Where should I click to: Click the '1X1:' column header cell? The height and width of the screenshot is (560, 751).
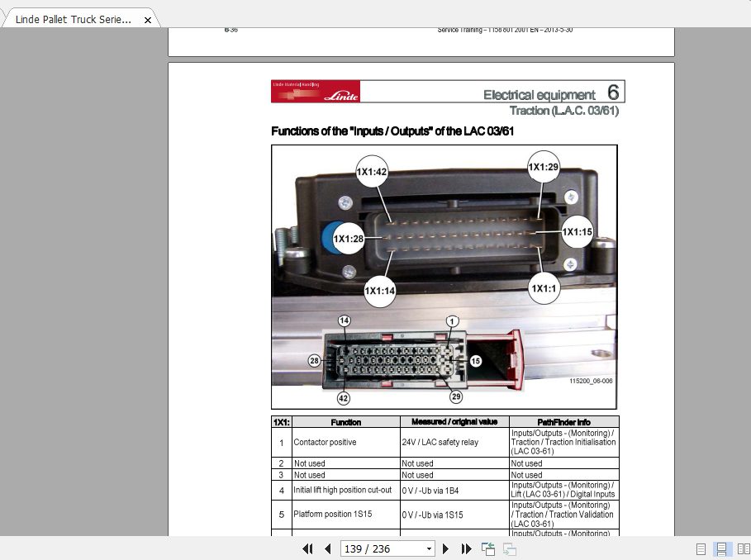281,422
